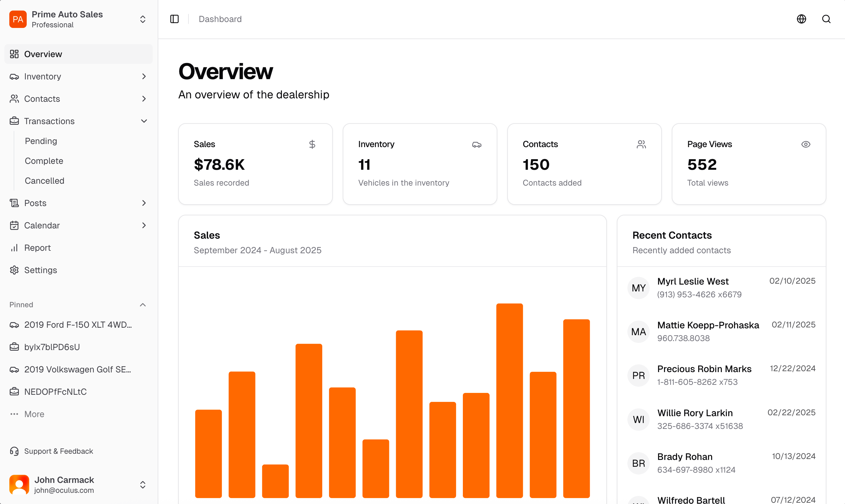Viewport: 845px width, 504px height.
Task: Click briefcase icon beside NEDOPfFcNLtC
Action: coord(14,392)
